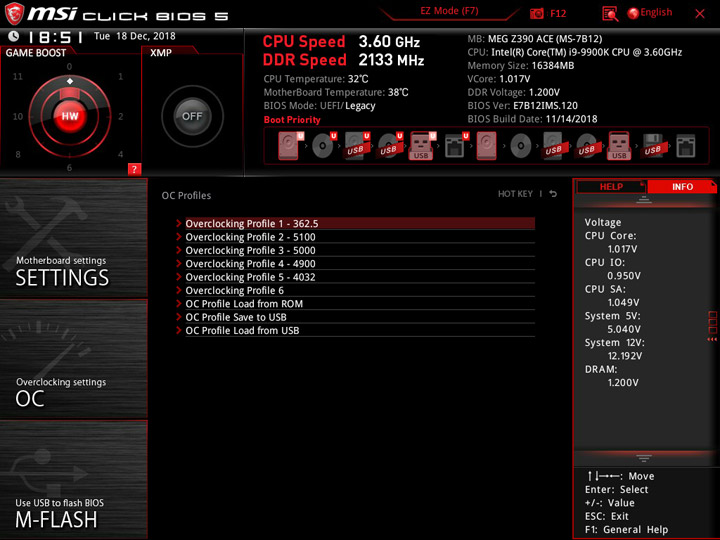
Task: Open the BIOS search magnifier icon
Action: point(610,14)
